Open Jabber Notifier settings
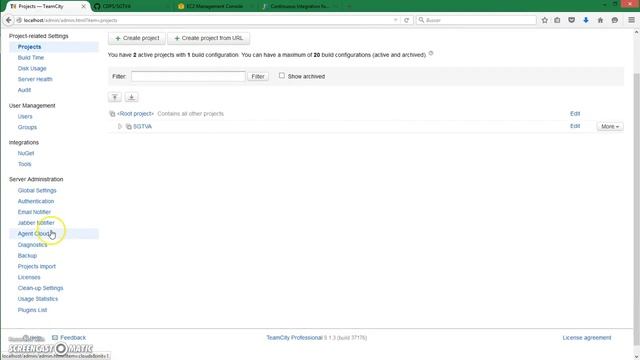640x360 pixels. pos(36,223)
